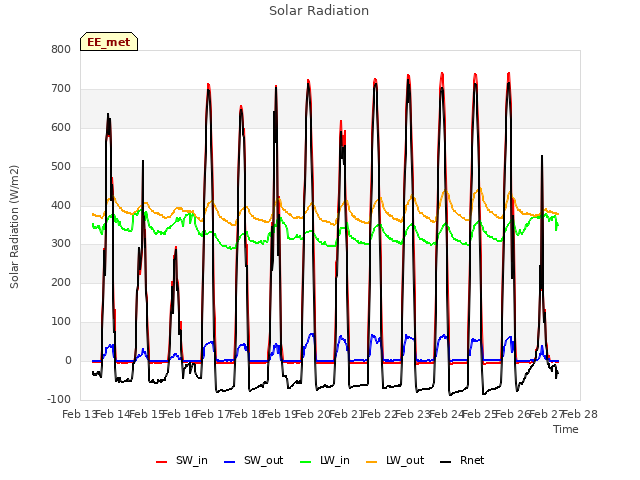This screenshot has height=480, width=640.
Task: Click the 0 y-axis tick label
Action: (68, 361)
